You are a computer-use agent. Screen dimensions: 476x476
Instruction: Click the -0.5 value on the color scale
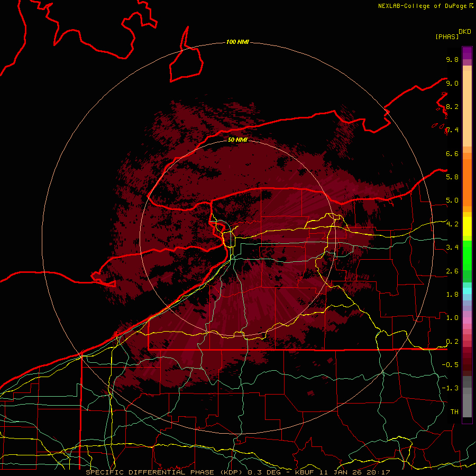(450, 364)
